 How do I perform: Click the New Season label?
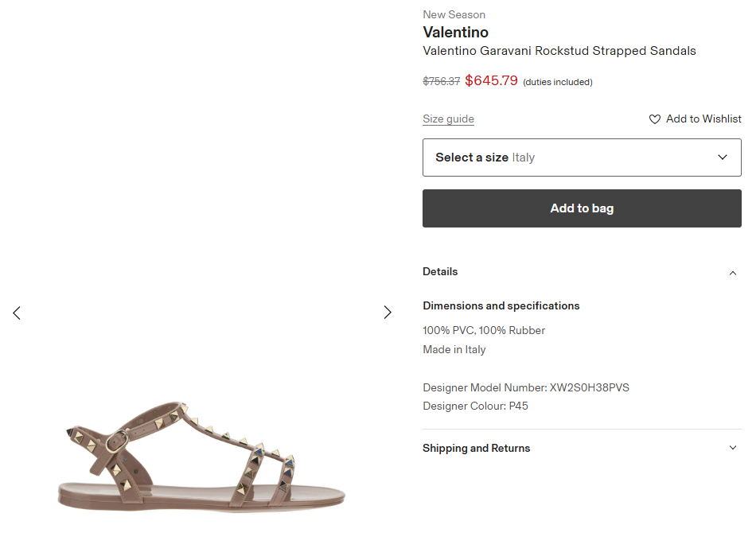click(x=454, y=14)
